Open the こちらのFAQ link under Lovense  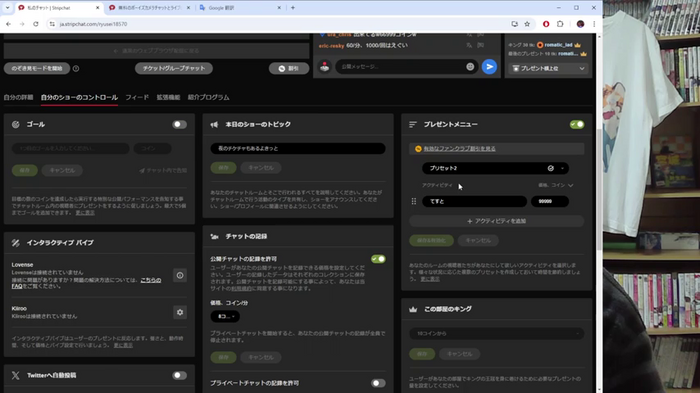pos(150,280)
